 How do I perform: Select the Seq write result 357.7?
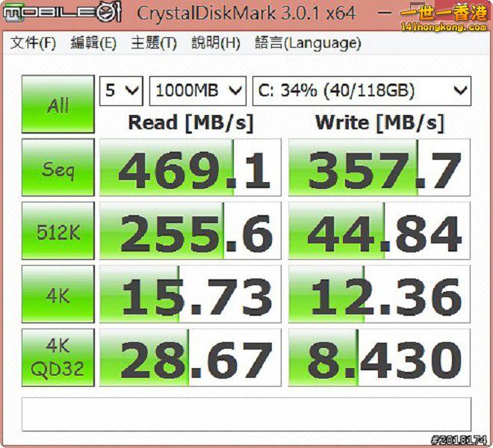(379, 169)
